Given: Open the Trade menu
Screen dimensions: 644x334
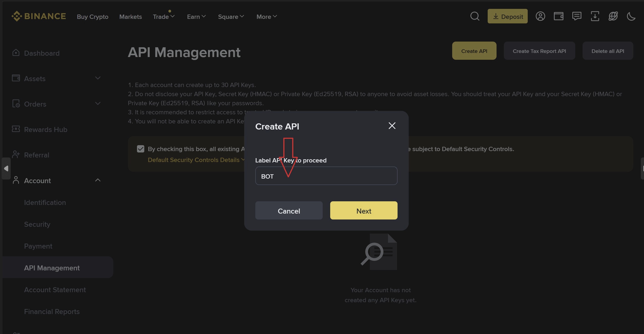Looking at the screenshot, I should [x=163, y=17].
